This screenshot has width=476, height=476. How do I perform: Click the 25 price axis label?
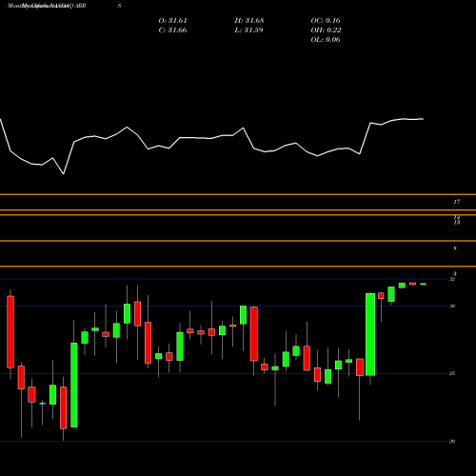coord(452,373)
